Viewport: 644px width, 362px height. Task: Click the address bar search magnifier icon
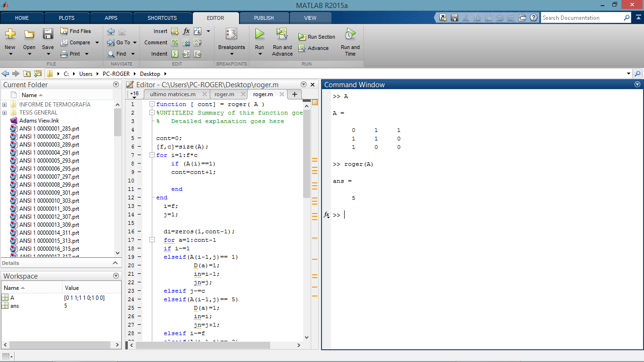[x=638, y=74]
